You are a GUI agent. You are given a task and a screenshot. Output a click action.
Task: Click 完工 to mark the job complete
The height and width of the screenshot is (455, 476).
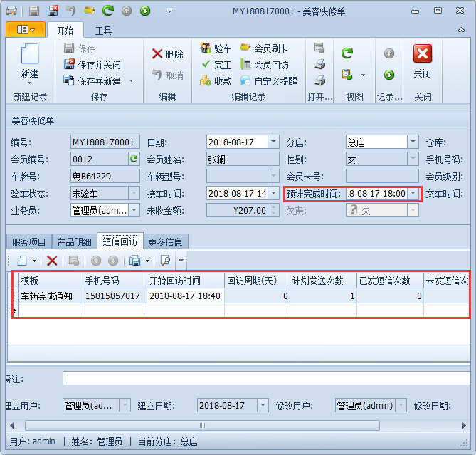click(x=215, y=65)
